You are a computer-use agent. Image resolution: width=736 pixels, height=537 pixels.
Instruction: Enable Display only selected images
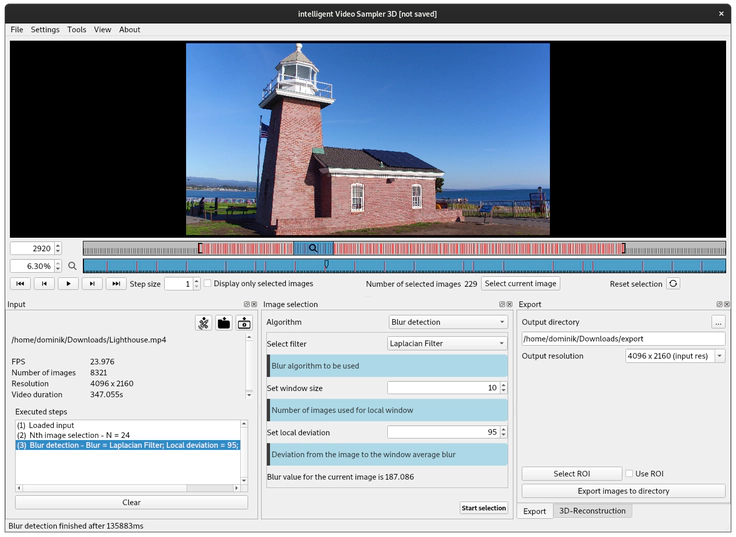pos(208,283)
